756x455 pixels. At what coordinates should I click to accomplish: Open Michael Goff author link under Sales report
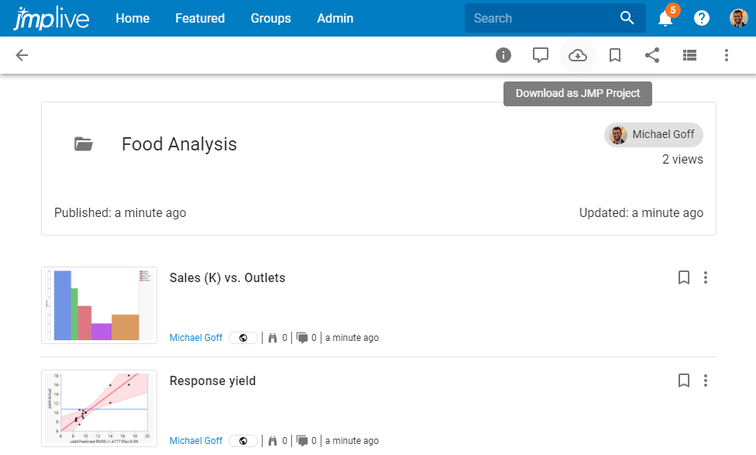[x=196, y=338]
